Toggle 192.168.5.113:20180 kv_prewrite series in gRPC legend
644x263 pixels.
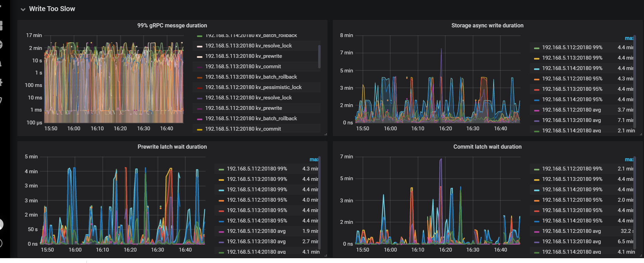243,56
